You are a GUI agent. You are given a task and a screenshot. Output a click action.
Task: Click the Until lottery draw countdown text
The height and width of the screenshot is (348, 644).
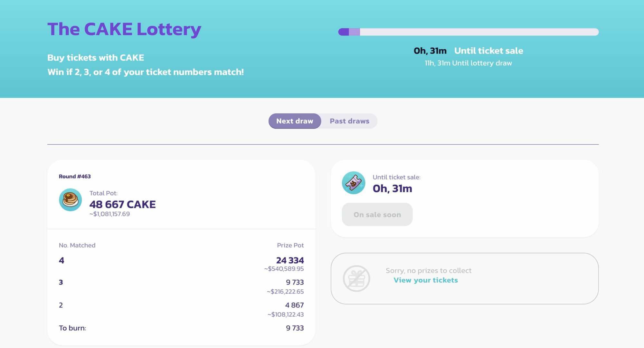tap(468, 63)
